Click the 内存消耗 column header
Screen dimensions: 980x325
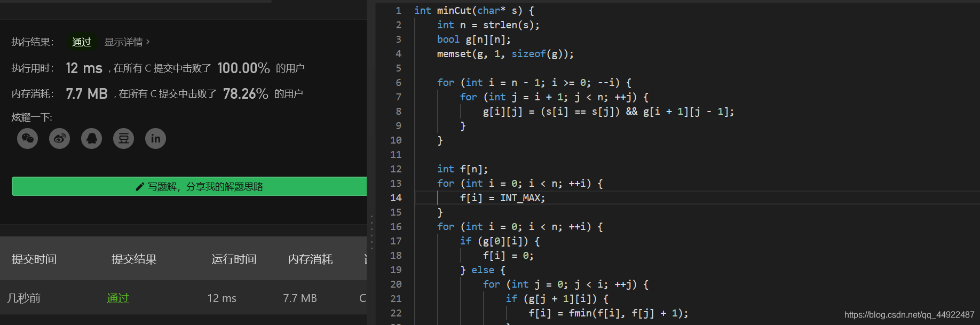[x=311, y=259]
